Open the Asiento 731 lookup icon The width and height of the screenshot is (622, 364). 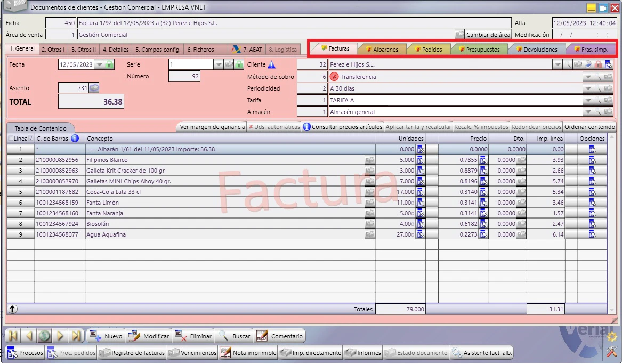pos(94,88)
